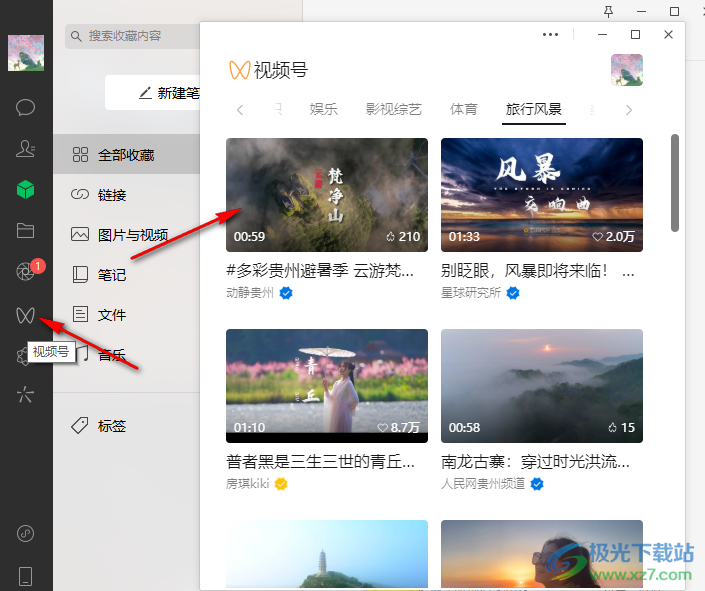Open the three-dot menu in Channels window
Viewport: 705px width, 591px height.
coord(550,35)
